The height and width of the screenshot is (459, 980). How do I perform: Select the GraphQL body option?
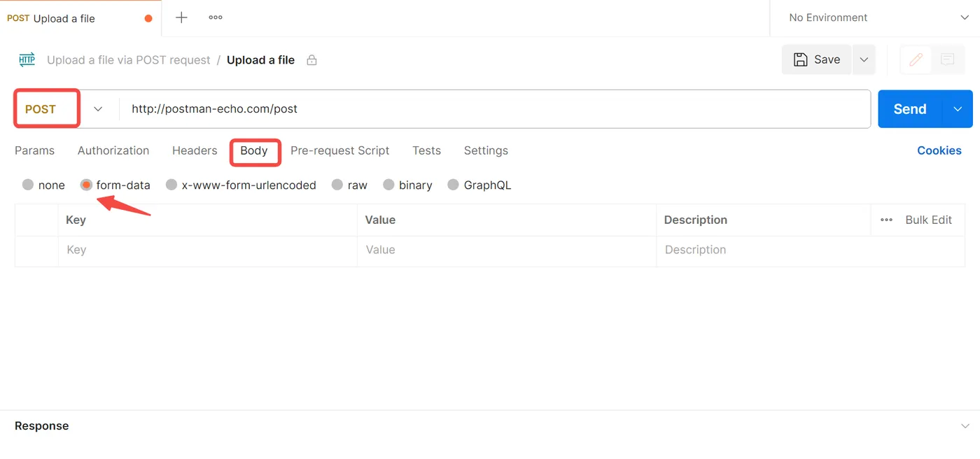[454, 185]
